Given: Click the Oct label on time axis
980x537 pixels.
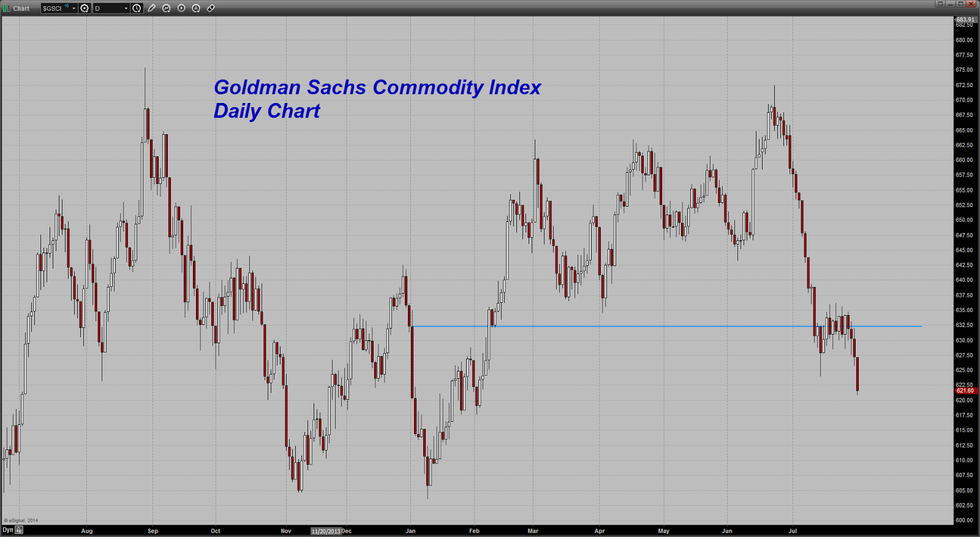Looking at the screenshot, I should pos(216,531).
